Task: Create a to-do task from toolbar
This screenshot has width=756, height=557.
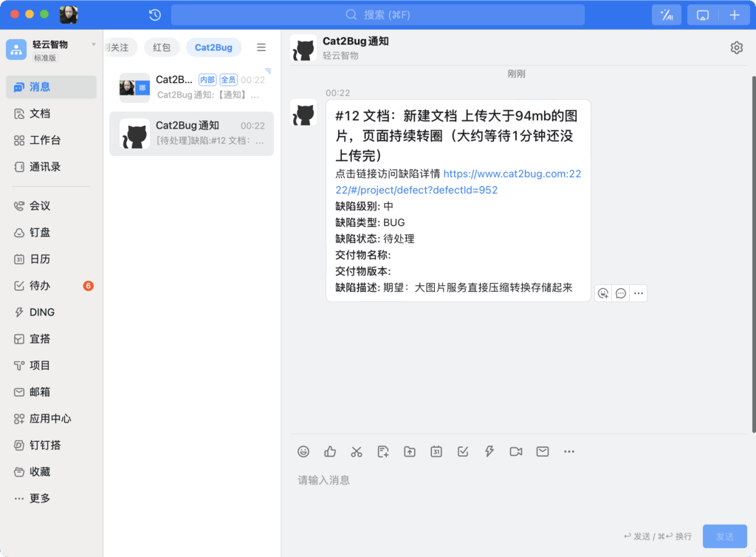Action: pyautogui.click(x=463, y=451)
